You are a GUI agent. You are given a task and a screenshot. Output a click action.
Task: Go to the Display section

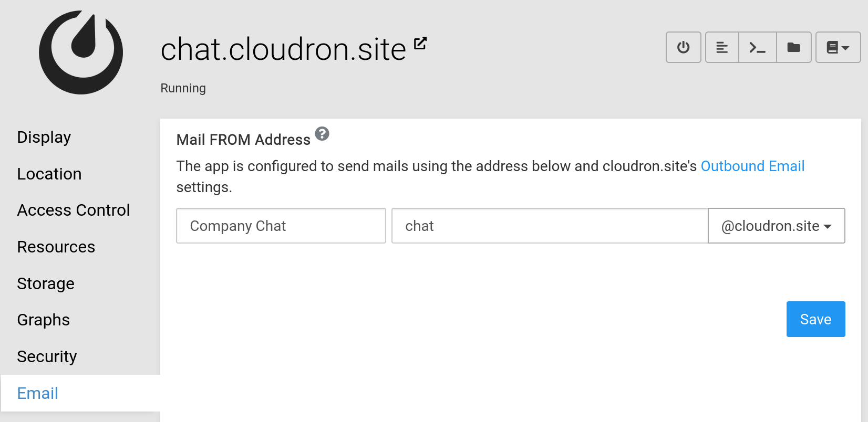tap(44, 137)
